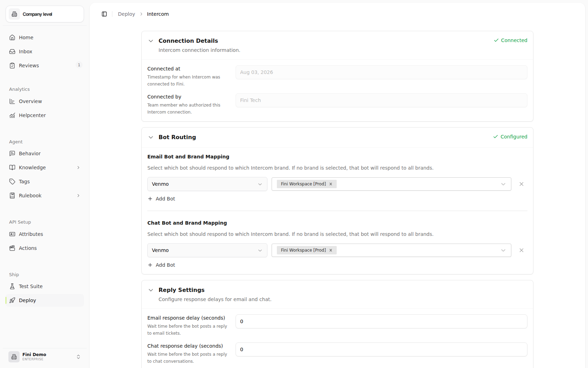Viewport: 588px width, 368px height.
Task: Click the Configured status label
Action: click(510, 137)
